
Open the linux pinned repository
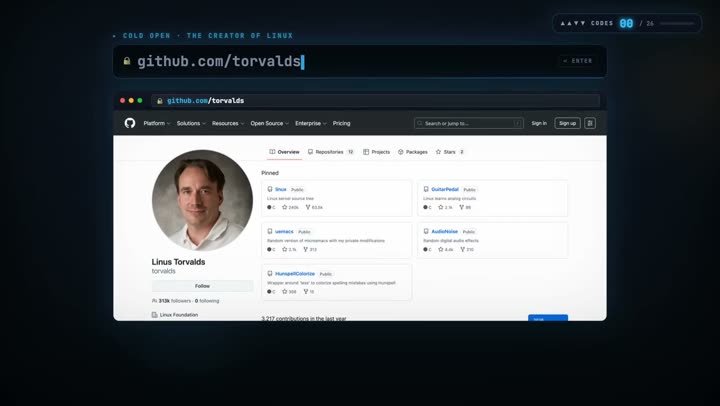[281, 189]
